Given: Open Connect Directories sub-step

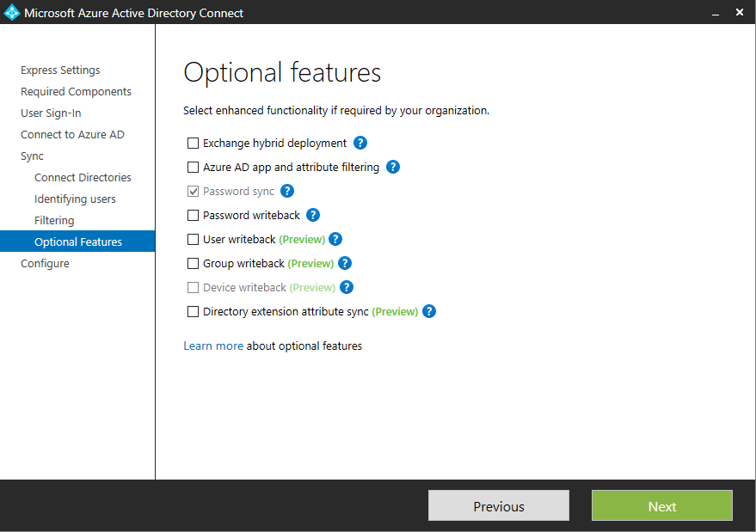Looking at the screenshot, I should [x=83, y=177].
